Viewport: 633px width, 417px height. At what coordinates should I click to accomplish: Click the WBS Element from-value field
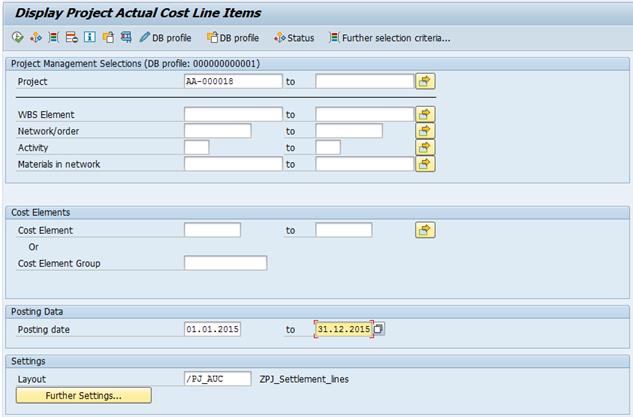pyautogui.click(x=233, y=114)
